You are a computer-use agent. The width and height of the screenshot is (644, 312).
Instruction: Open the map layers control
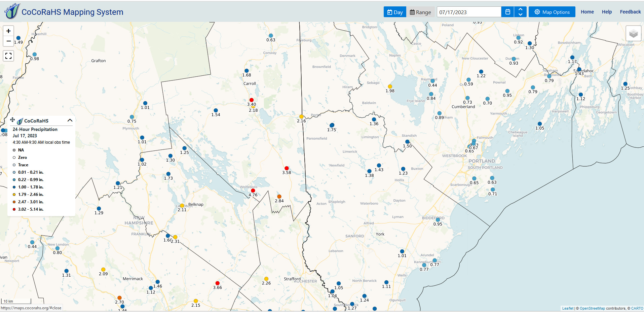[x=633, y=34]
